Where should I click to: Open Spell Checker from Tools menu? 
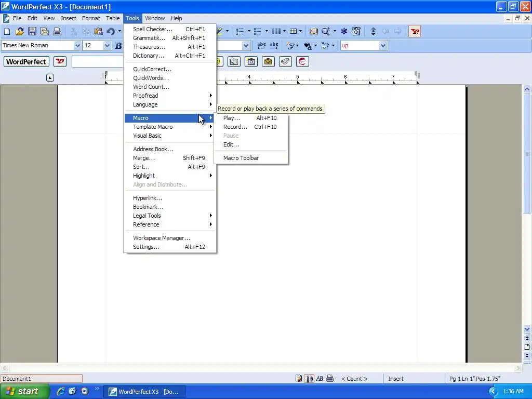click(170, 29)
